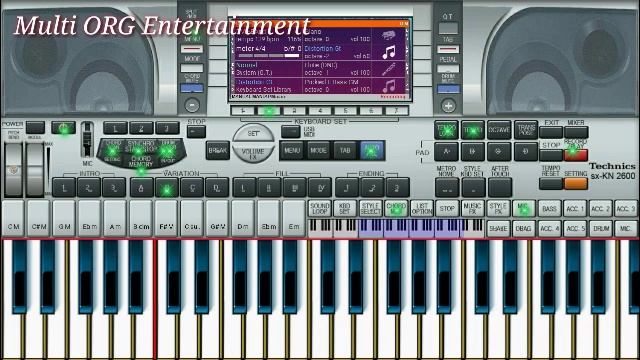Trigger Pad D button
The image size is (640, 360).
tap(526, 151)
